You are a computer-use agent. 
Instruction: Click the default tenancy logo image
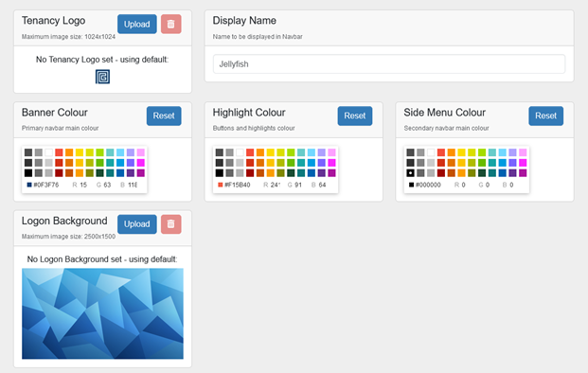[x=102, y=77]
